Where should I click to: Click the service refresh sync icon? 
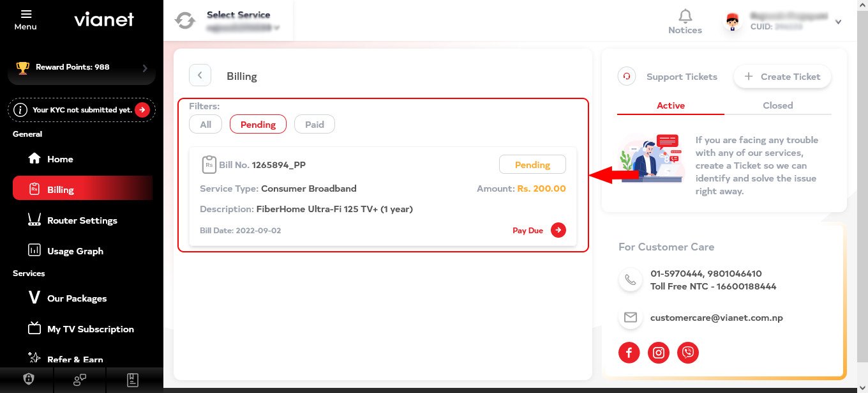click(185, 20)
